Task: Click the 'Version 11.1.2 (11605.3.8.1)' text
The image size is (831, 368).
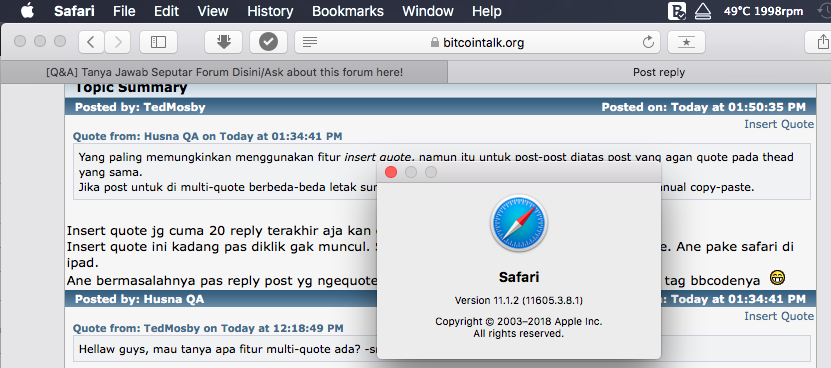Action: pyautogui.click(x=519, y=301)
